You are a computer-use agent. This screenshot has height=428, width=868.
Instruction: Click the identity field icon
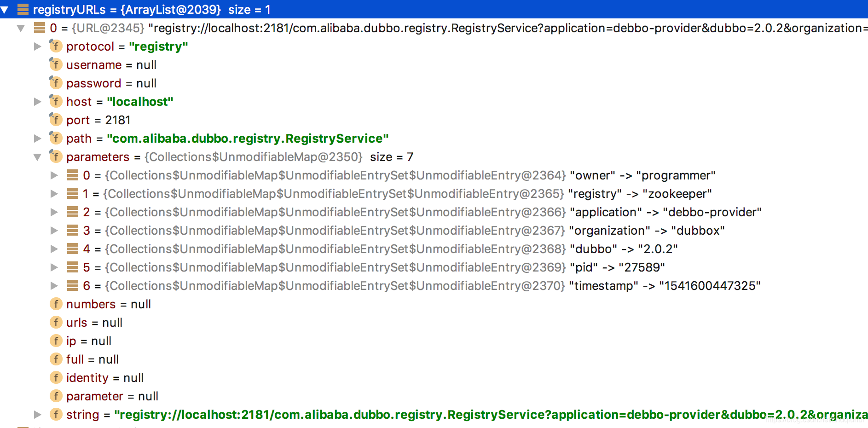coord(56,377)
